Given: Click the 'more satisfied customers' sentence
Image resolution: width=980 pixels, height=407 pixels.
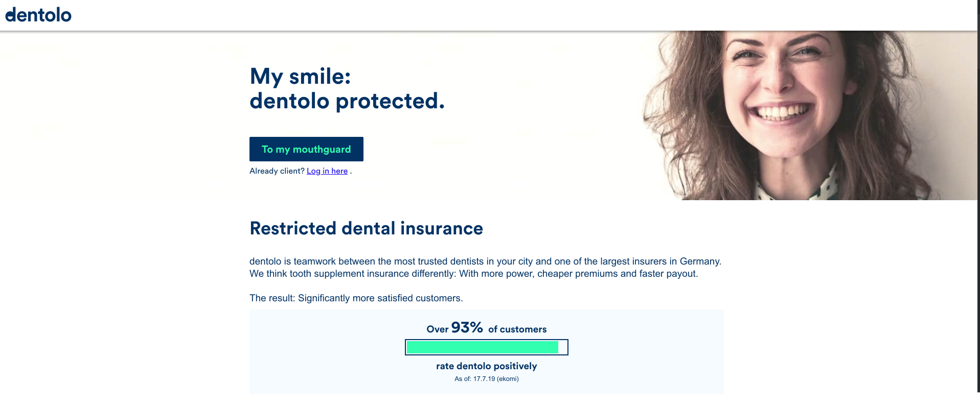Looking at the screenshot, I should (355, 298).
